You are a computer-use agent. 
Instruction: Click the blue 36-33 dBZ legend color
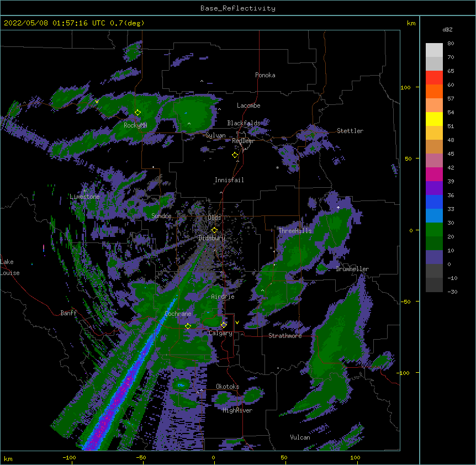tap(434, 202)
